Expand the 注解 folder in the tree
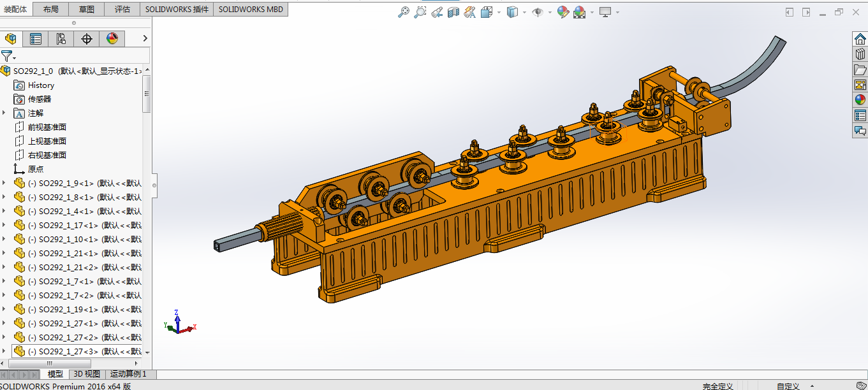 (x=4, y=113)
